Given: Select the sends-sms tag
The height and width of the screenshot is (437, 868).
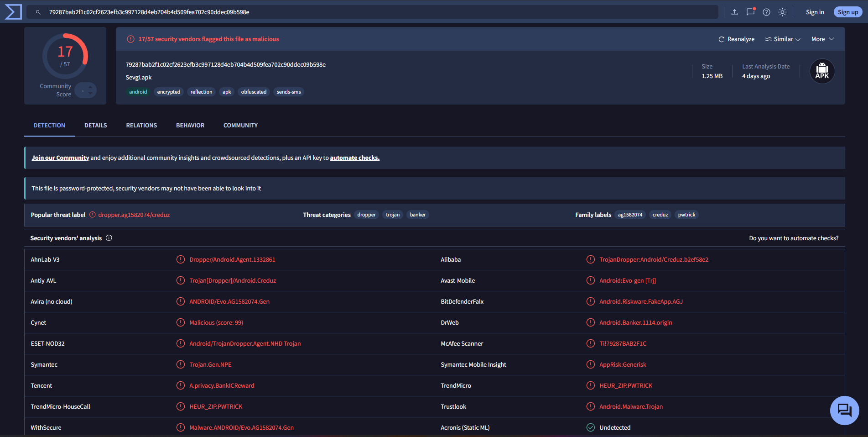Looking at the screenshot, I should pos(289,92).
